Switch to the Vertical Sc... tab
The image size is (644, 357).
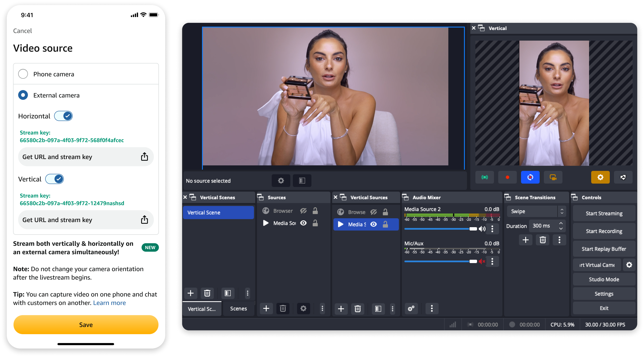point(202,309)
